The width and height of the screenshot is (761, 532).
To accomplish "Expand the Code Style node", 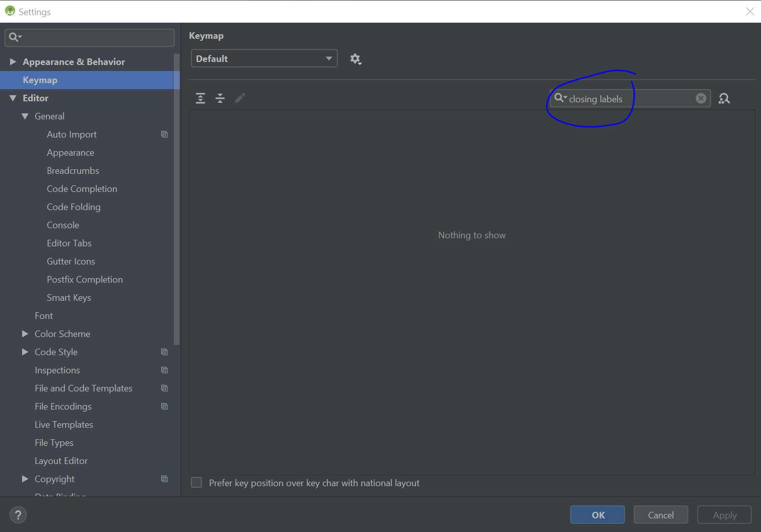I will point(25,352).
